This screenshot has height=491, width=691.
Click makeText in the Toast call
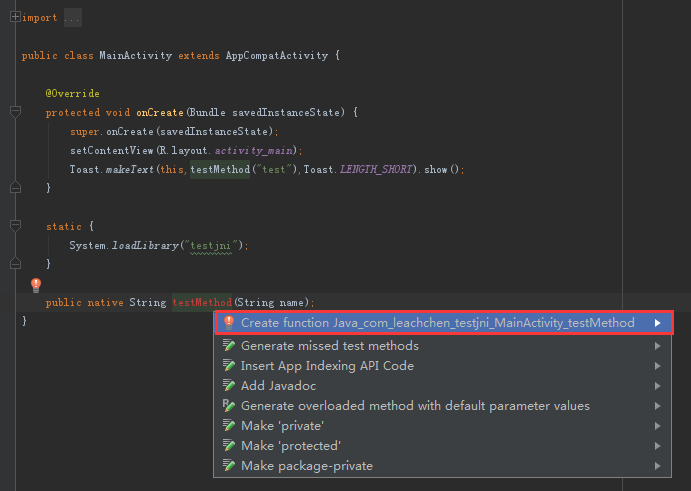point(130,169)
